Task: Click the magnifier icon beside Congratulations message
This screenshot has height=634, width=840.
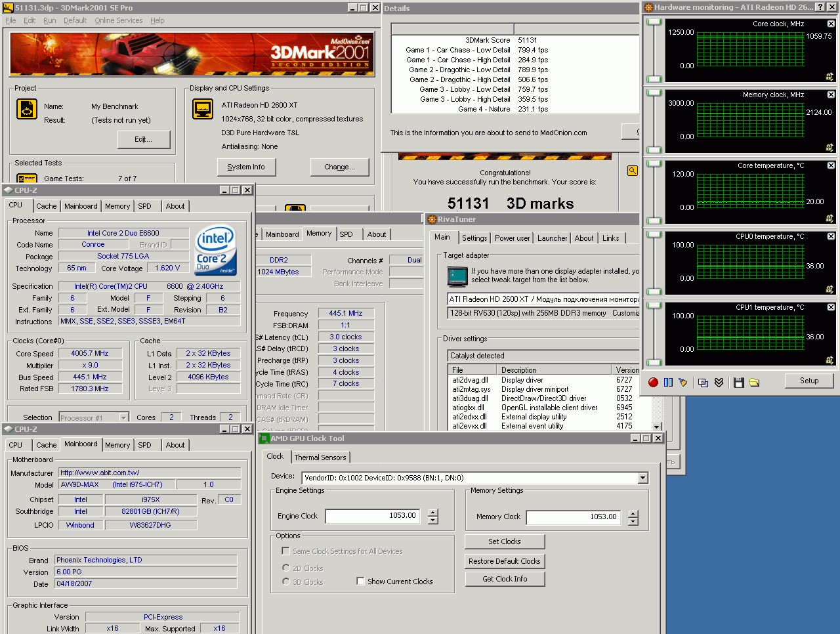Action: click(633, 171)
